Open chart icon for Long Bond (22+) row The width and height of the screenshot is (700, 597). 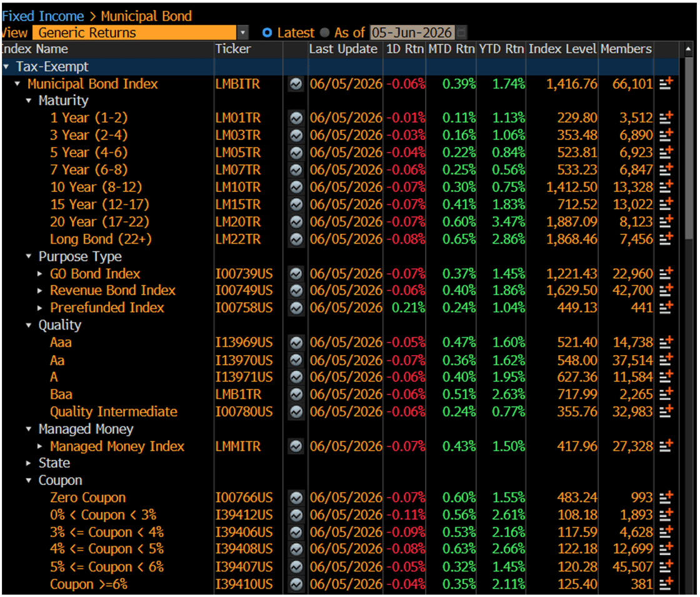pos(296,239)
